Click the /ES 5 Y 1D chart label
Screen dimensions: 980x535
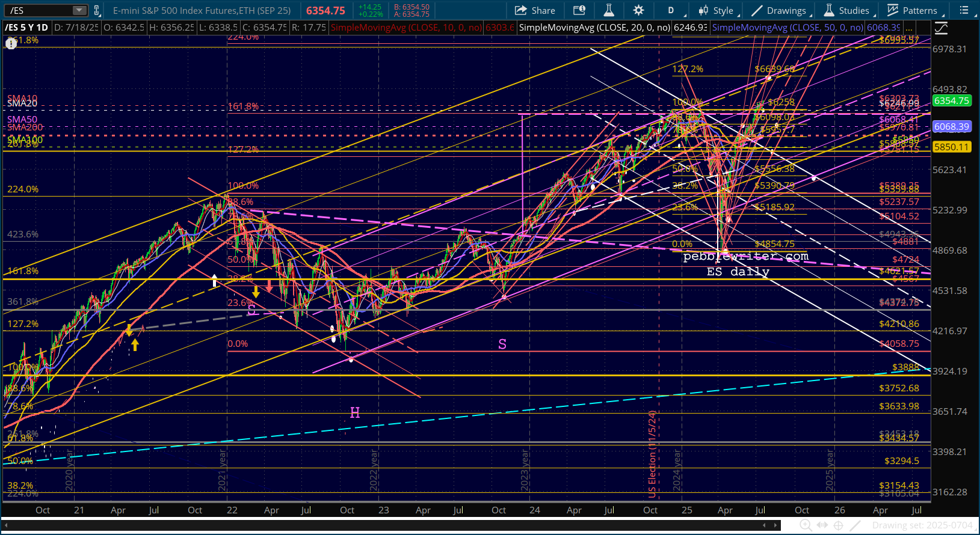[26, 28]
